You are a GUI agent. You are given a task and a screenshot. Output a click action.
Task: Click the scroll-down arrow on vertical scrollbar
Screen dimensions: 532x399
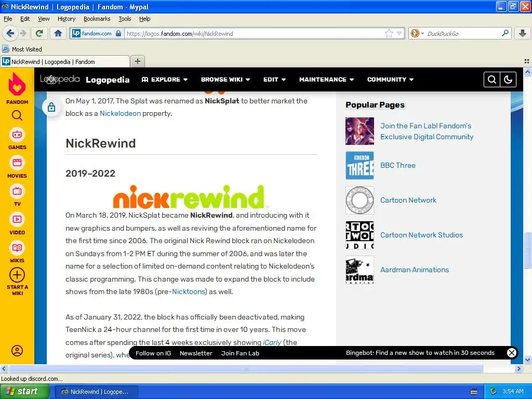pyautogui.click(x=527, y=360)
